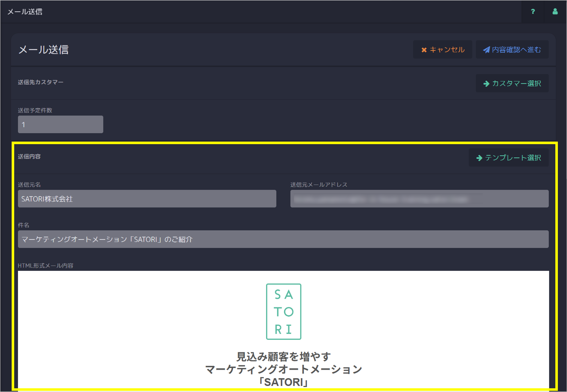
Task: Click the 件名 subject input field
Action: (x=283, y=239)
